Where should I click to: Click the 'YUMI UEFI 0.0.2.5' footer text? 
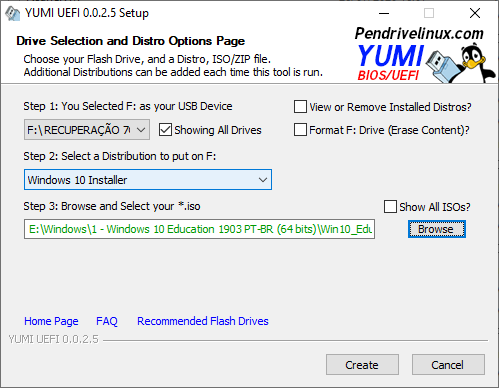[53, 339]
